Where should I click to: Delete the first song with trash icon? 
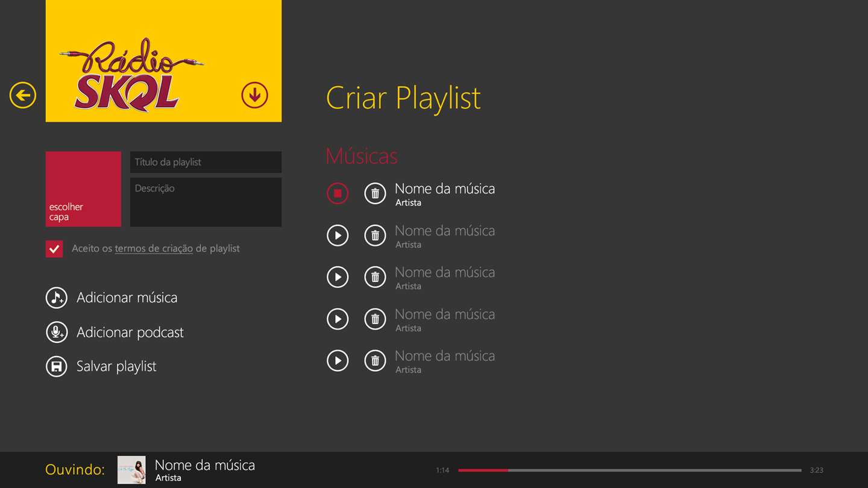click(x=375, y=193)
